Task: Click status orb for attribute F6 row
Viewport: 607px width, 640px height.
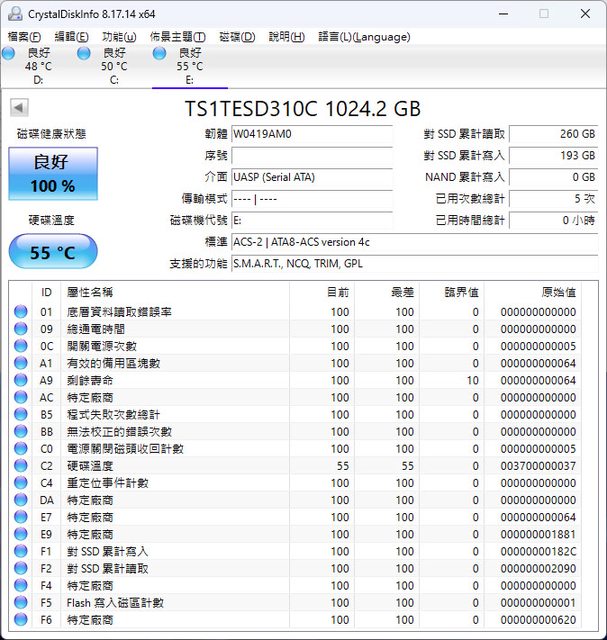Action: click(x=21, y=620)
